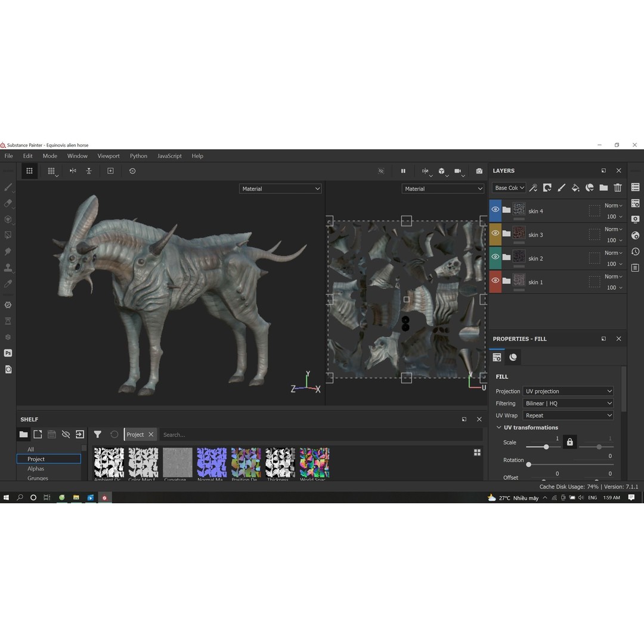Create a new folder in the Layers panel
This screenshot has height=644, width=644.
click(x=603, y=187)
